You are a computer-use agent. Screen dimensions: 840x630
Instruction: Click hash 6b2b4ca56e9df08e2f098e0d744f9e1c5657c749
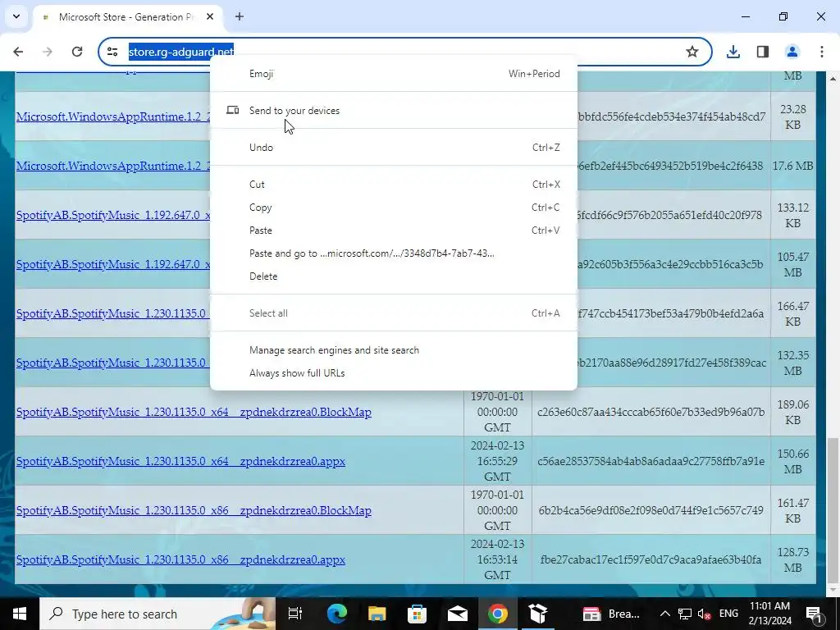(x=651, y=510)
